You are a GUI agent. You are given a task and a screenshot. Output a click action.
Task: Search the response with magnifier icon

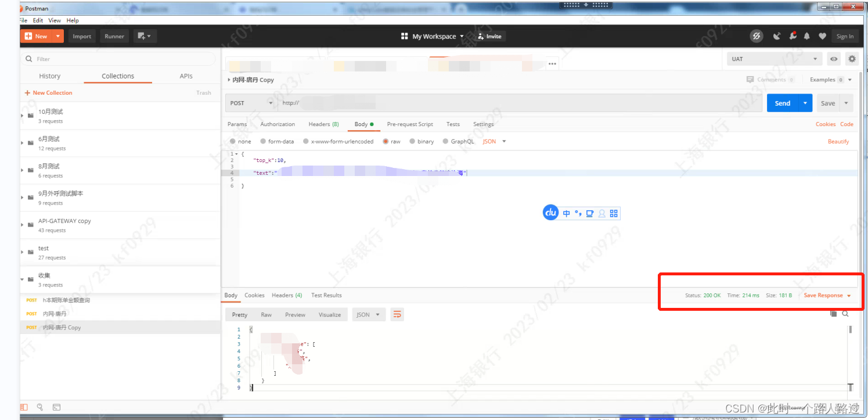[845, 314]
